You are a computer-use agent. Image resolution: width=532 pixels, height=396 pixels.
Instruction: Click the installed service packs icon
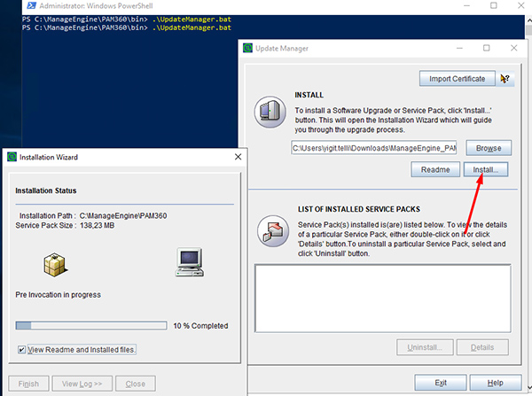[273, 231]
